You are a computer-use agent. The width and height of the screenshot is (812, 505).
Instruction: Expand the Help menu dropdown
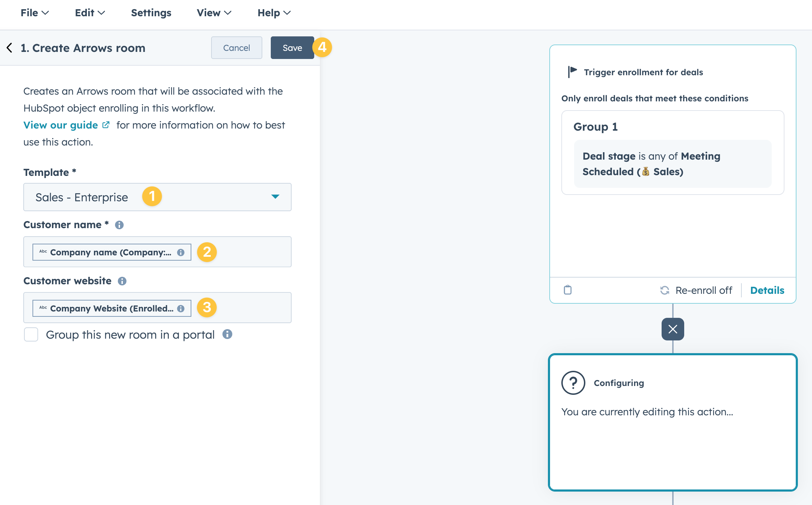[274, 13]
